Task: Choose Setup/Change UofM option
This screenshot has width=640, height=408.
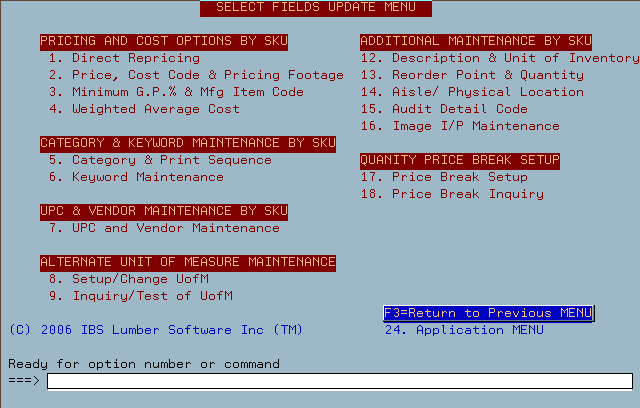Action: pos(129,279)
